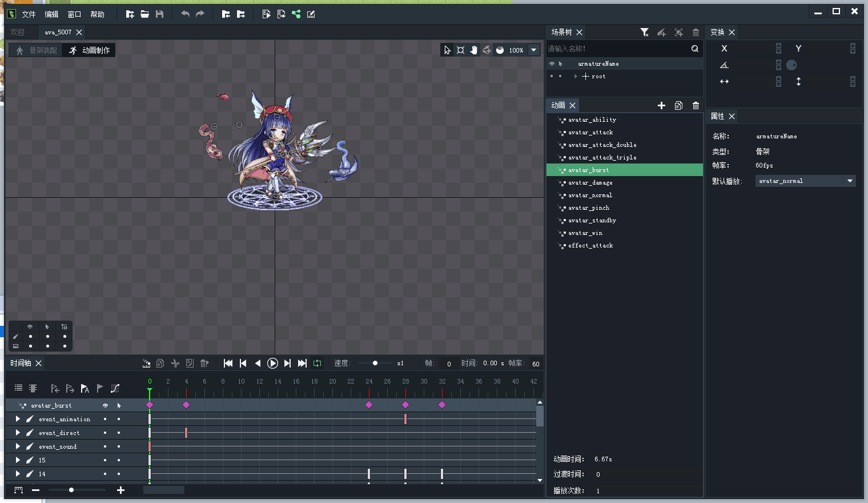Undo the last action

pos(185,14)
